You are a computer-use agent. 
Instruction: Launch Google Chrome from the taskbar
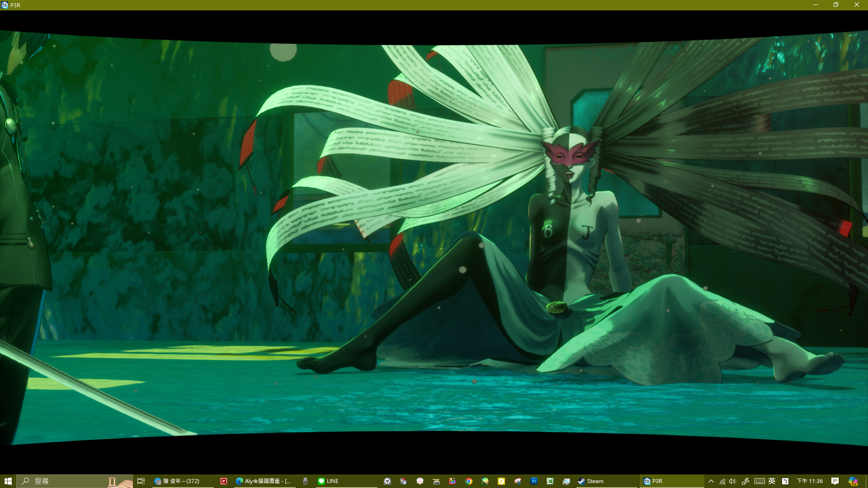(x=469, y=481)
